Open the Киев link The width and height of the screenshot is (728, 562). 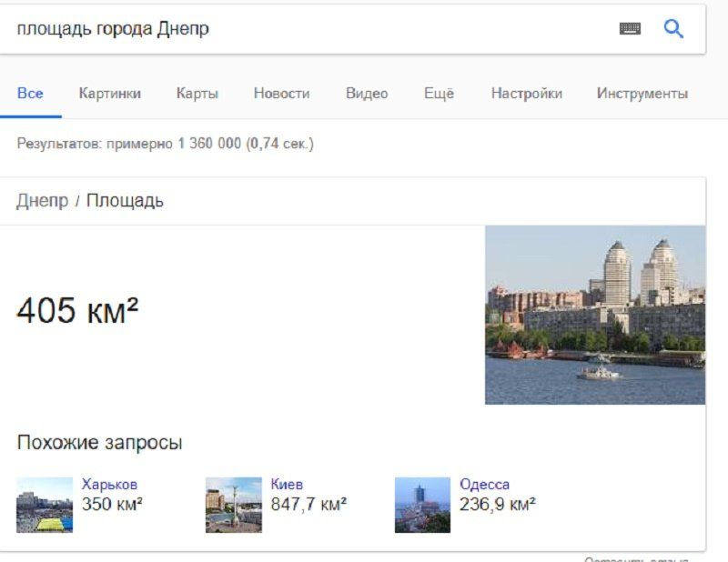click(x=288, y=485)
